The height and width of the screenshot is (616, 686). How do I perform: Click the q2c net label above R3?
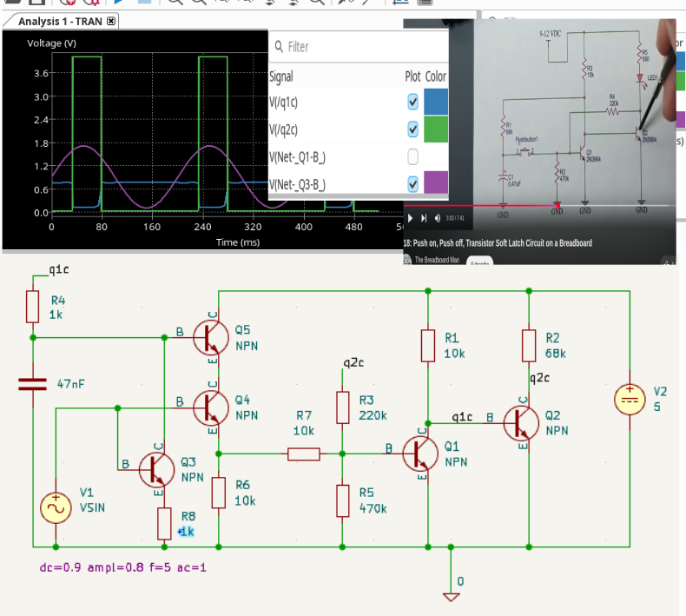(x=353, y=362)
